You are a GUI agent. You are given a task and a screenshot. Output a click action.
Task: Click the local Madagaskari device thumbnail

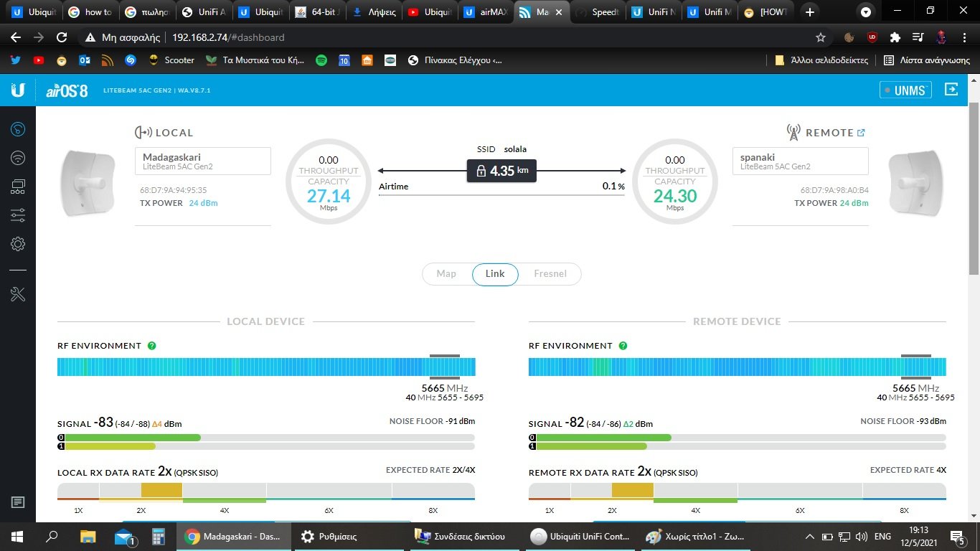[x=89, y=182]
